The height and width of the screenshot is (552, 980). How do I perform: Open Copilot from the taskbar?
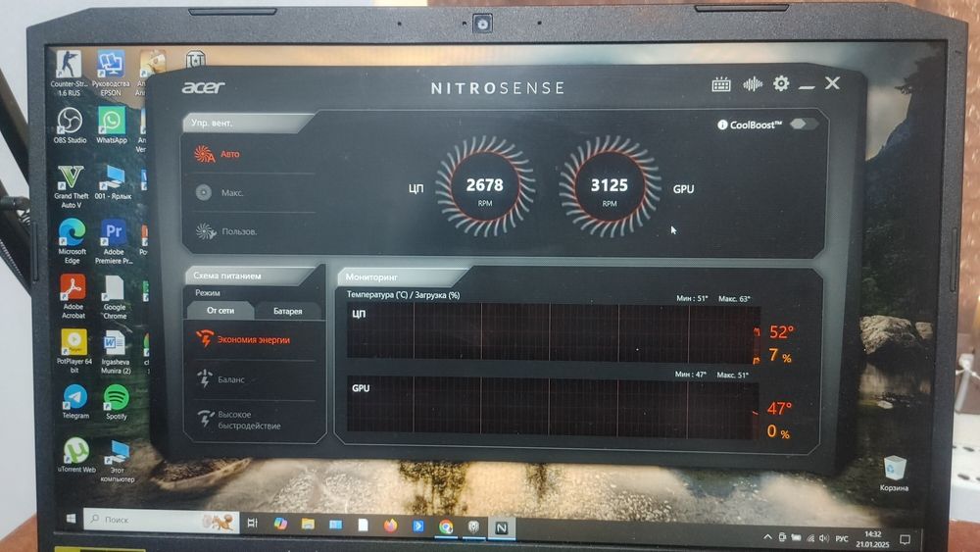[280, 524]
